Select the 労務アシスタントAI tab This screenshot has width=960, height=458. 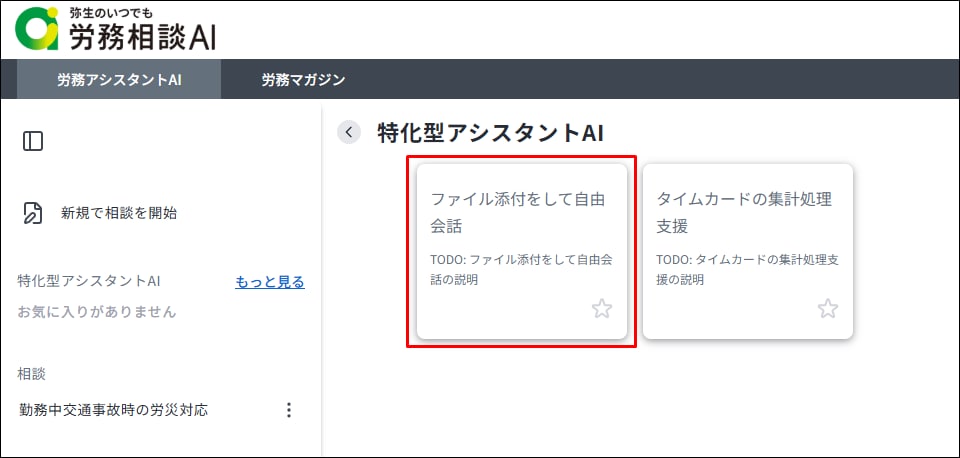click(119, 80)
